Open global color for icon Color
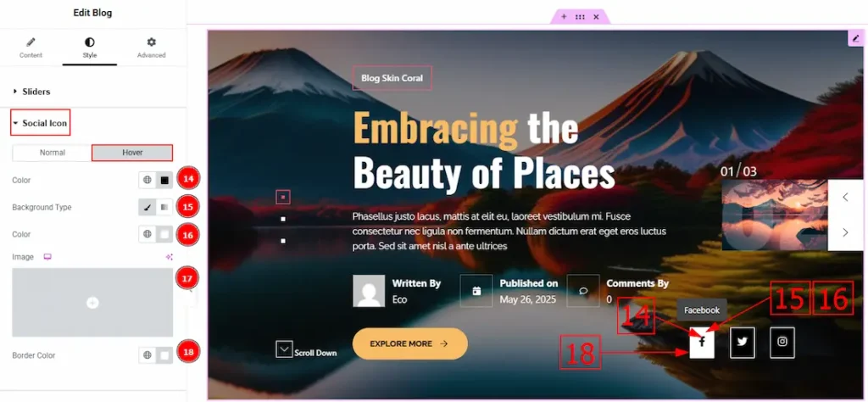 [147, 180]
